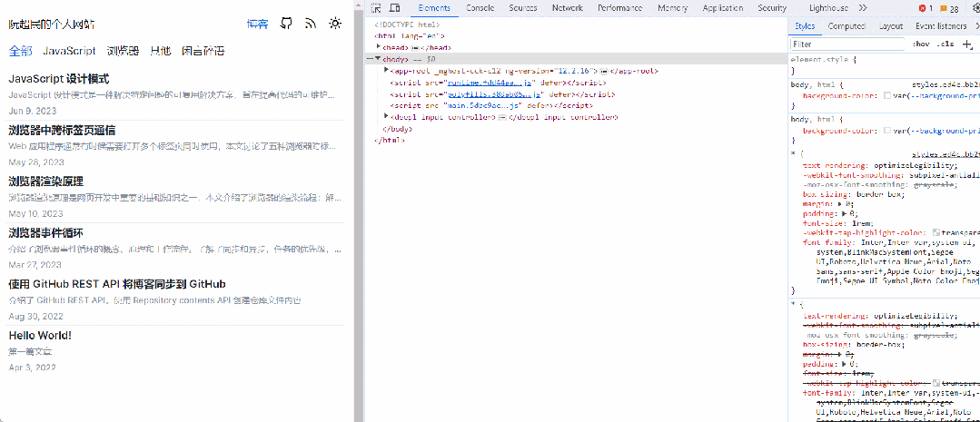Image resolution: width=980 pixels, height=422 pixels.
Task: Select the JavaScript category tab on blog
Action: pos(69,51)
